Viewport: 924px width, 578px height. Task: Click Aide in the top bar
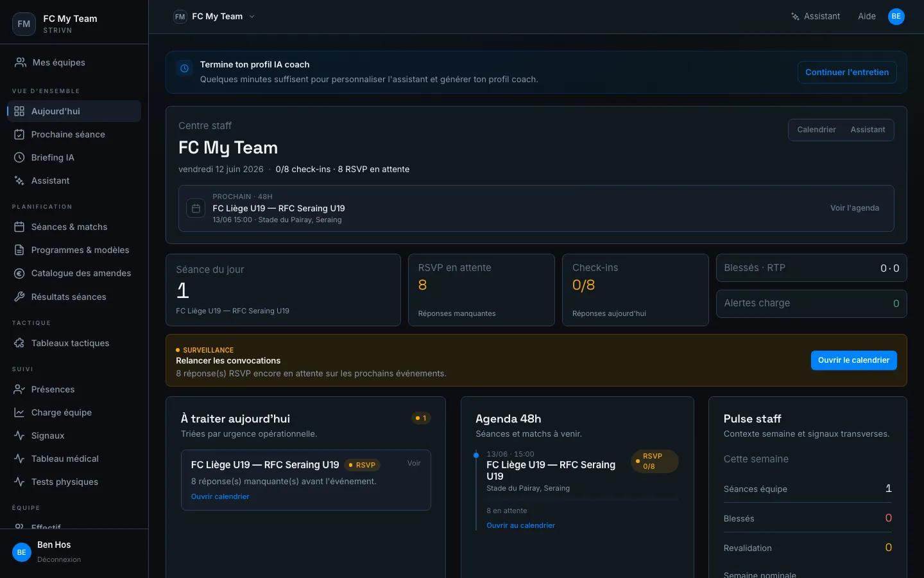click(867, 17)
